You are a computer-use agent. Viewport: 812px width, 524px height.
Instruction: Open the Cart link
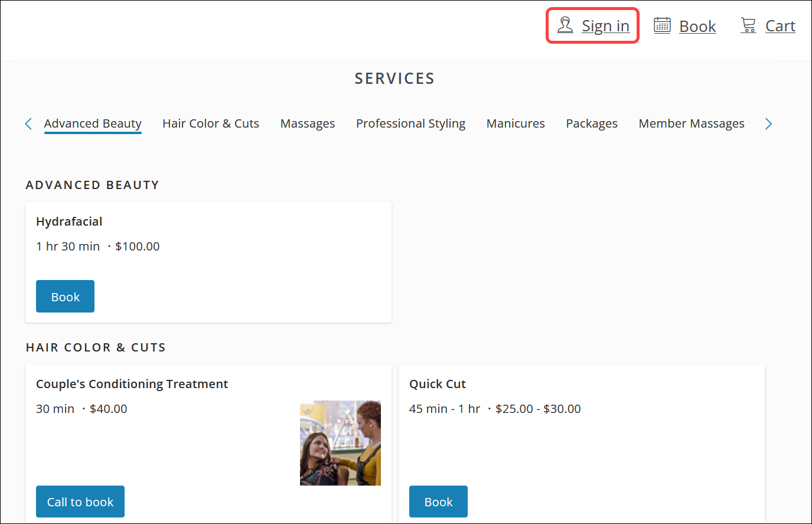tap(780, 26)
